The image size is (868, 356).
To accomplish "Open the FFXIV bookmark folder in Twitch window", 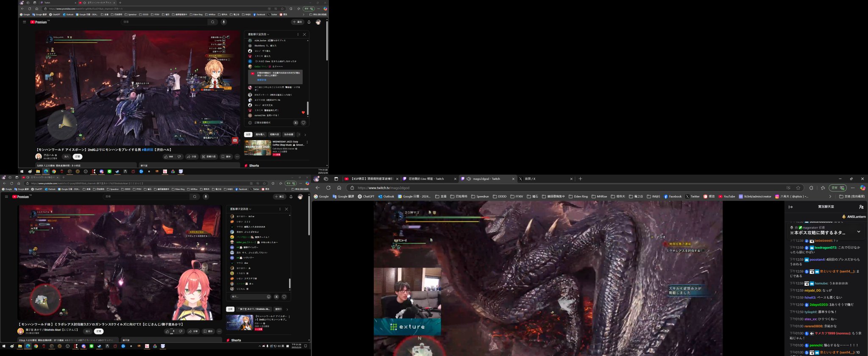I will pos(517,196).
